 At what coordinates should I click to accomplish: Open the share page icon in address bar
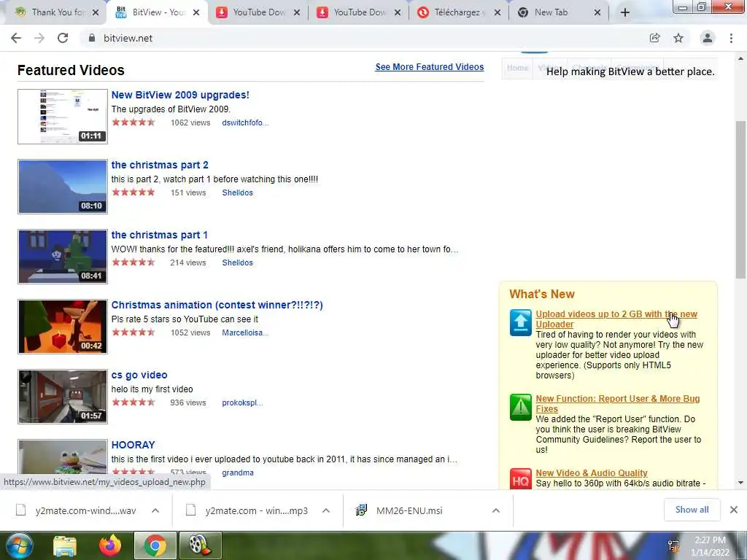click(x=654, y=38)
